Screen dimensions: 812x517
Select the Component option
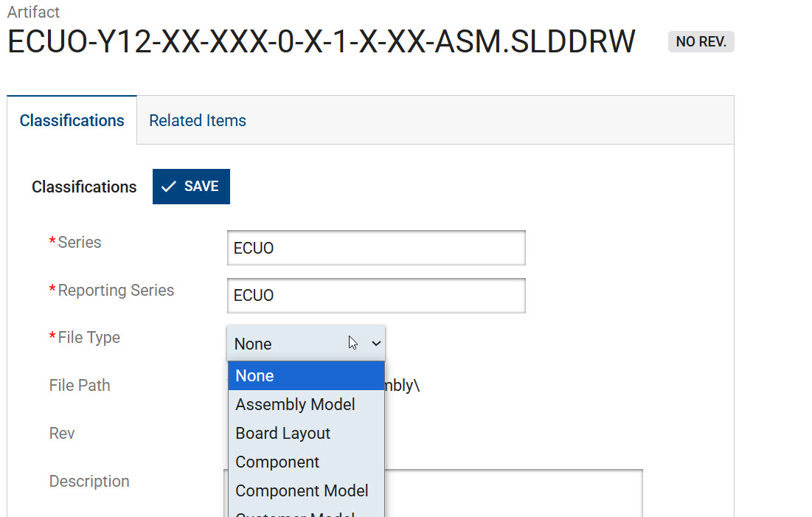[277, 462]
